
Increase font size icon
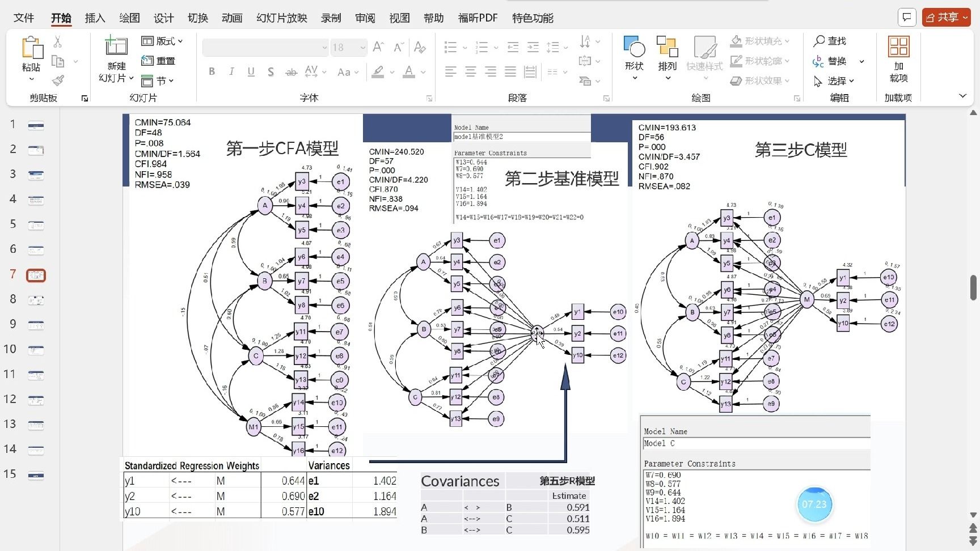(379, 47)
